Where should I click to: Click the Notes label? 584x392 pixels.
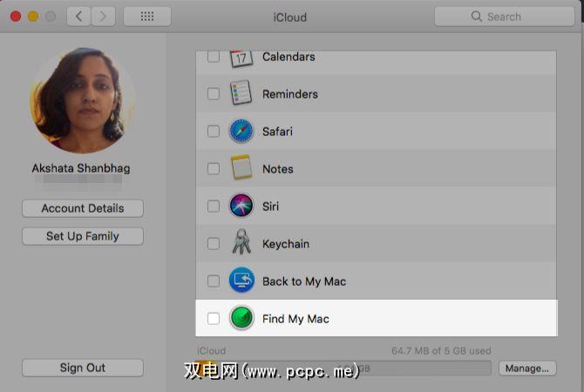coord(278,169)
